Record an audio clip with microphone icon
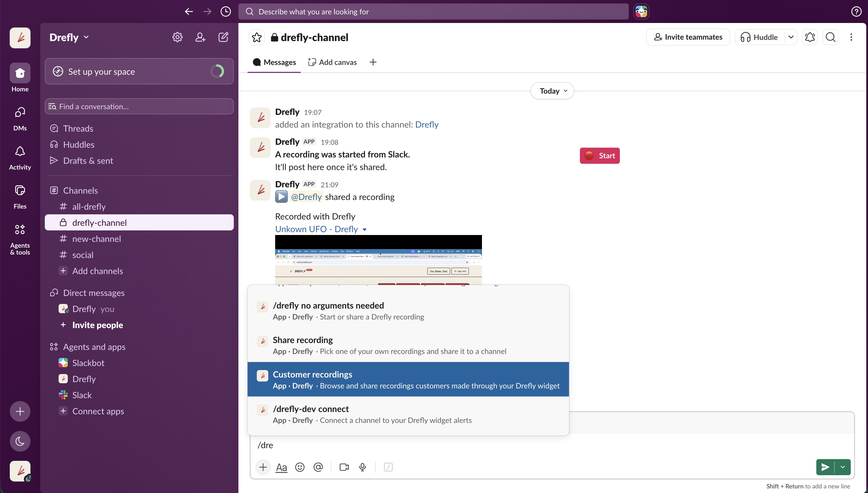 [362, 467]
